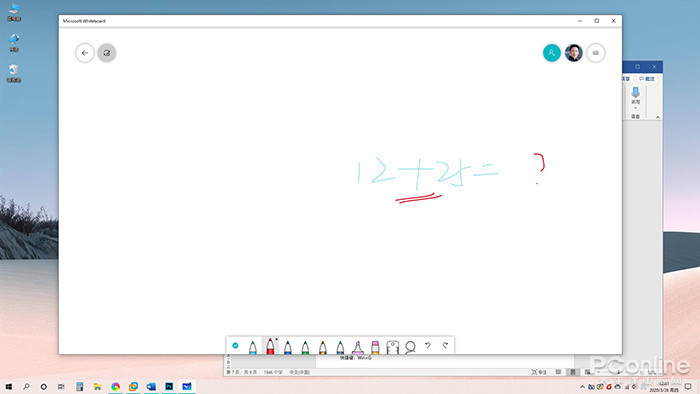Toggle the ruler tool
This screenshot has height=394, width=700.
pos(392,347)
